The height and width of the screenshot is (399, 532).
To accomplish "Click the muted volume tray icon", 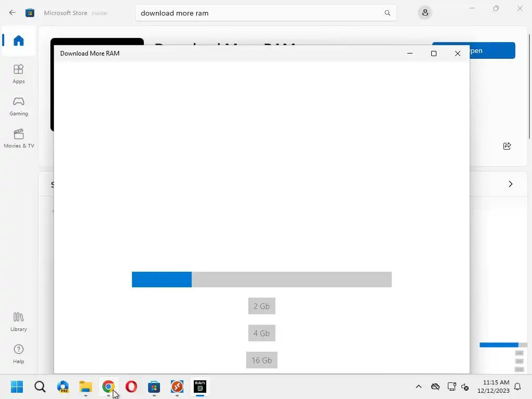I will tap(465, 387).
